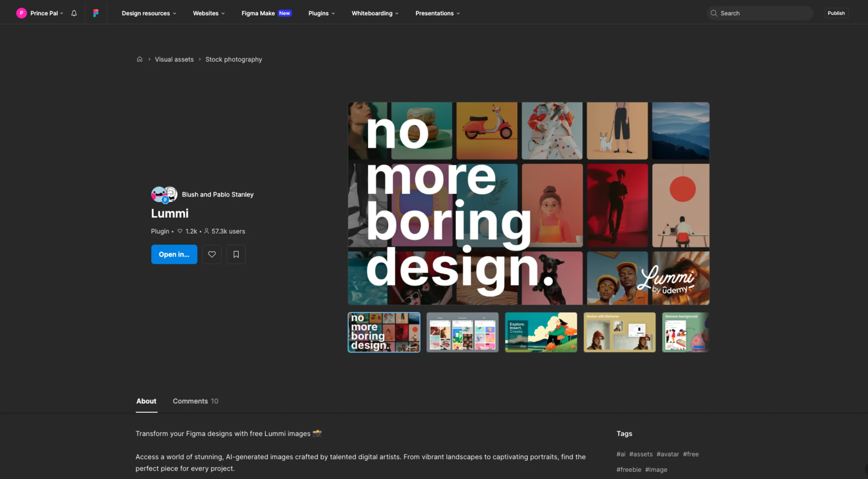Screen dimensions: 868x479
Task: Click the search magnifier icon
Action: [714, 13]
